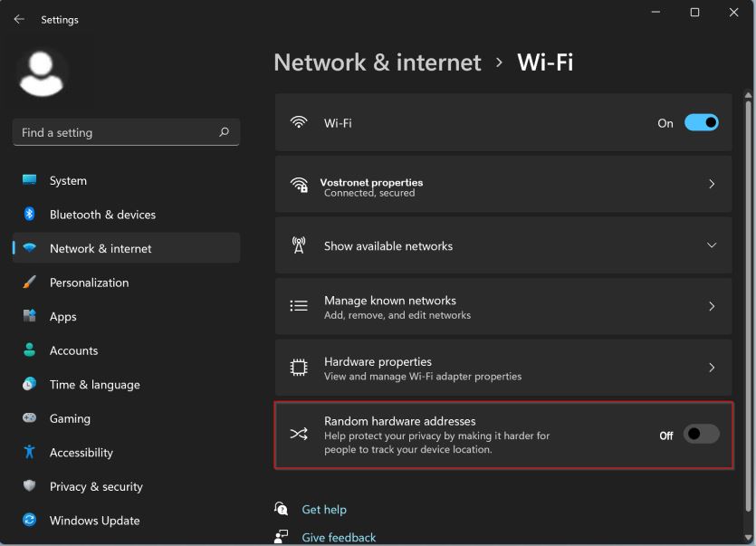This screenshot has height=546, width=756.
Task: Expand Show available networks chevron
Action: click(712, 245)
